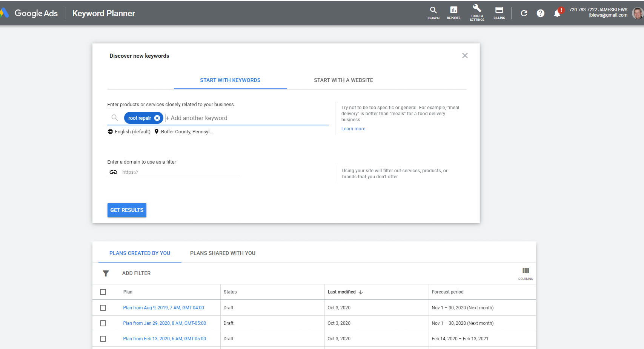Open the Columns selector icon
This screenshot has width=644, height=349.
[x=526, y=273]
